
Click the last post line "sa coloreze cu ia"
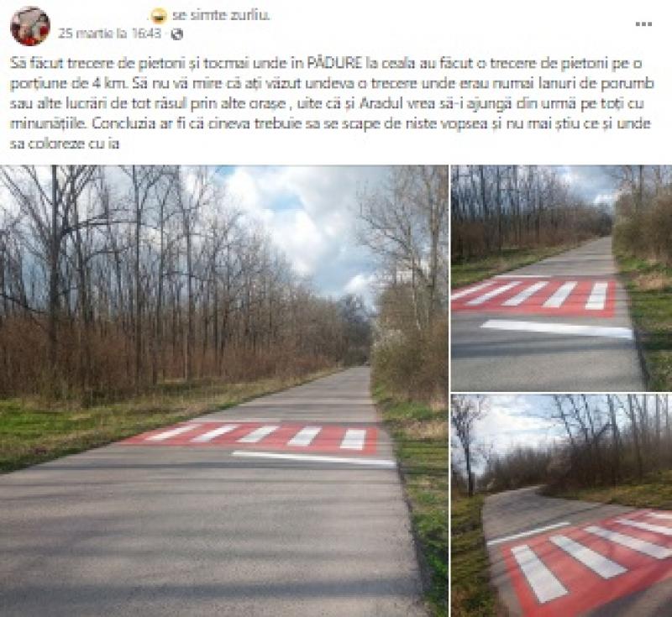click(x=65, y=144)
